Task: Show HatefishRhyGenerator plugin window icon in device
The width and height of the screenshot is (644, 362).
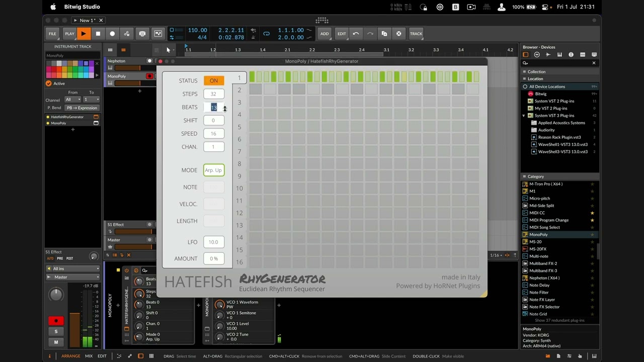Action: coord(127,329)
